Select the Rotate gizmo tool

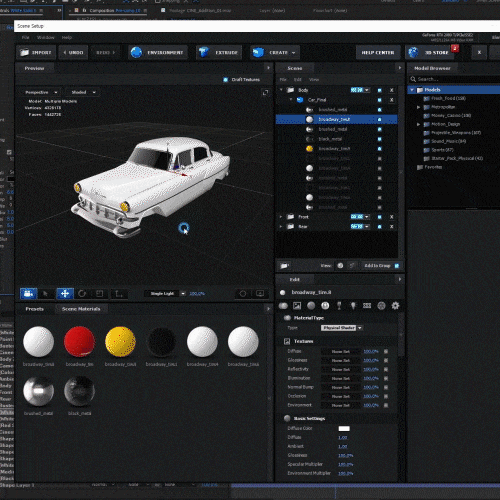[x=82, y=294]
